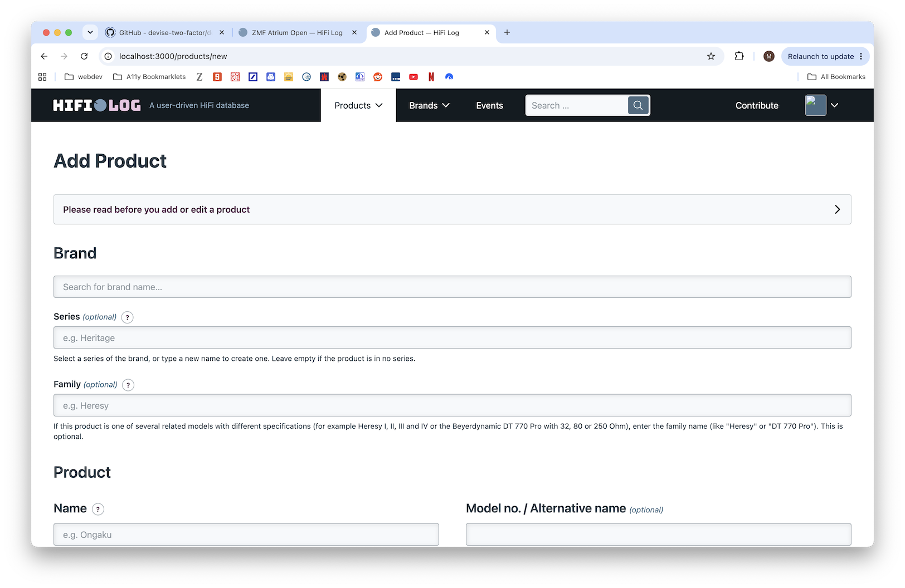Open the Contribute link
This screenshot has height=588, width=905.
pos(757,105)
